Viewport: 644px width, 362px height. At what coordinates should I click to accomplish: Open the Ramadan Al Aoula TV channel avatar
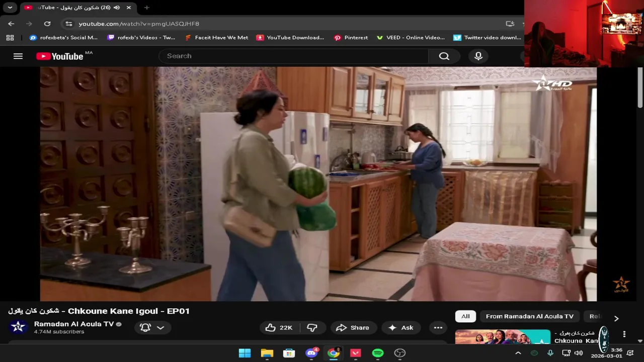pyautogui.click(x=18, y=327)
